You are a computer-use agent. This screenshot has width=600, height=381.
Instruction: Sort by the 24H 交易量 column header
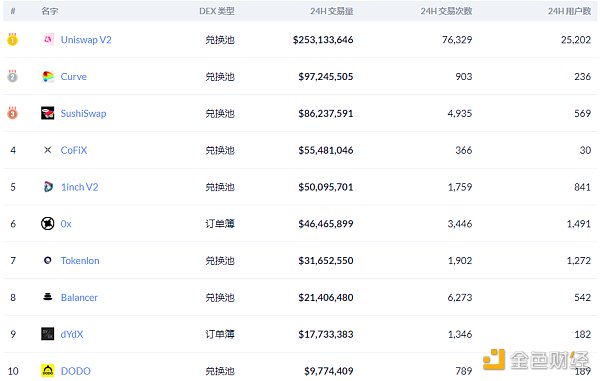tap(331, 11)
